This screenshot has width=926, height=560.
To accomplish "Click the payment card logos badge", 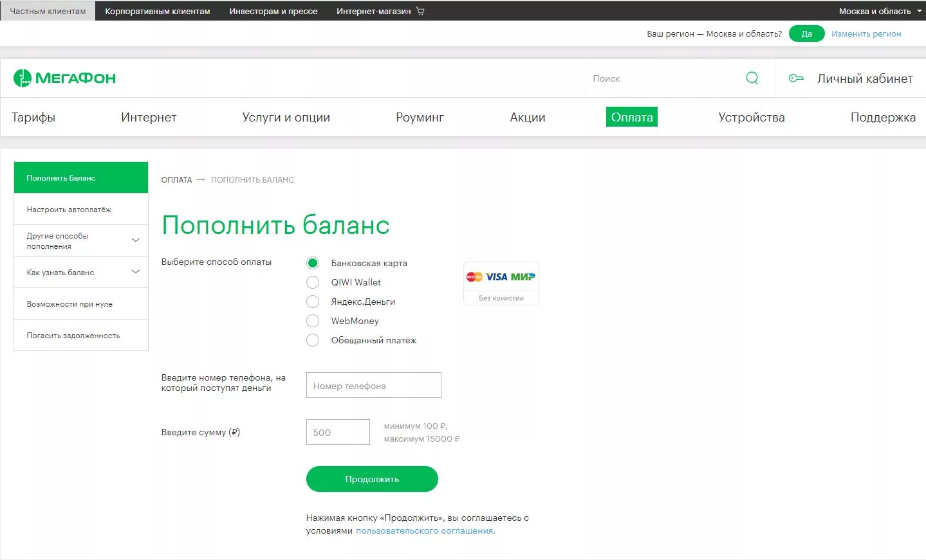I will pos(501,283).
